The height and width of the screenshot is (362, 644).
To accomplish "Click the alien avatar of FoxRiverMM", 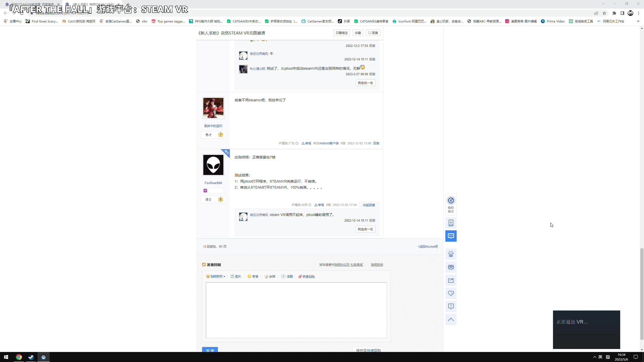I will click(x=213, y=165).
